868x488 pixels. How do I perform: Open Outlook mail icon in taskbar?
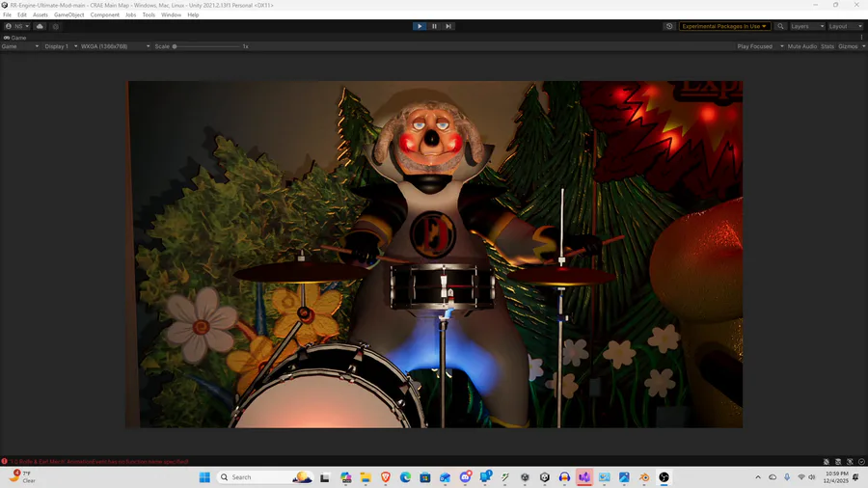[x=445, y=477]
